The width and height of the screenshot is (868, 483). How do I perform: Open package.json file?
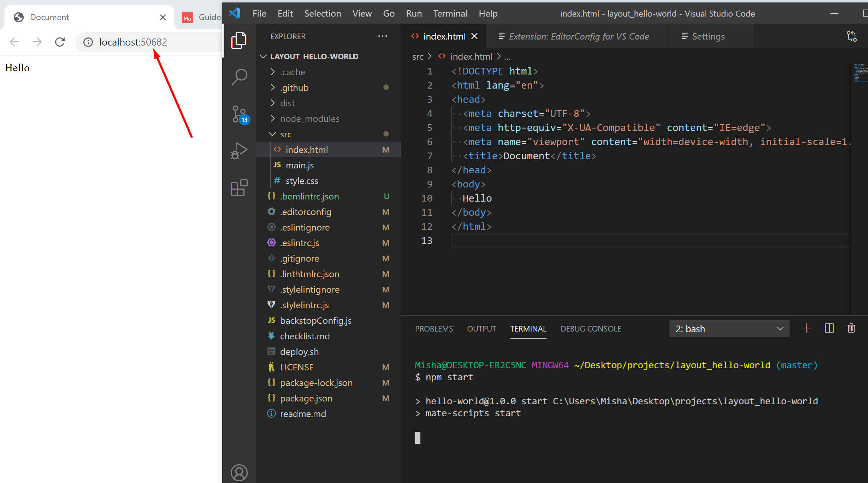click(329, 398)
